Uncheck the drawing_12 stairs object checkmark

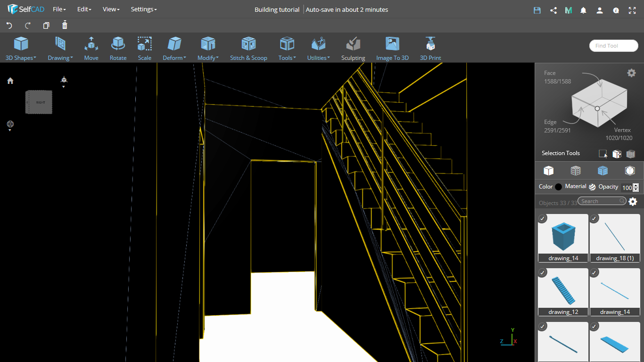[x=543, y=272]
